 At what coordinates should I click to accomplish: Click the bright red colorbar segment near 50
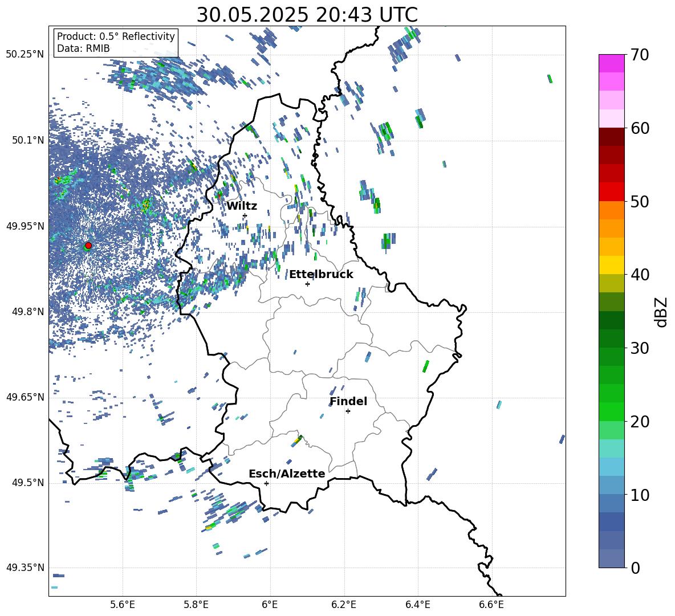611,192
